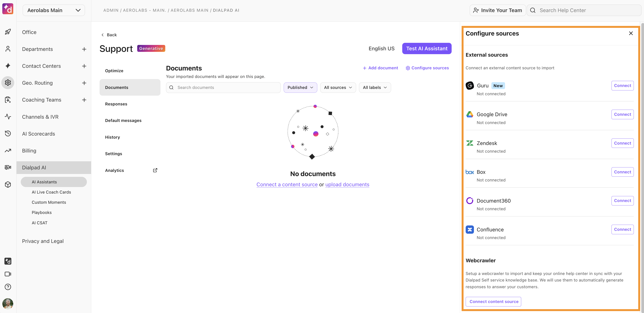
Task: Click the Guru source logo icon
Action: pos(470,86)
